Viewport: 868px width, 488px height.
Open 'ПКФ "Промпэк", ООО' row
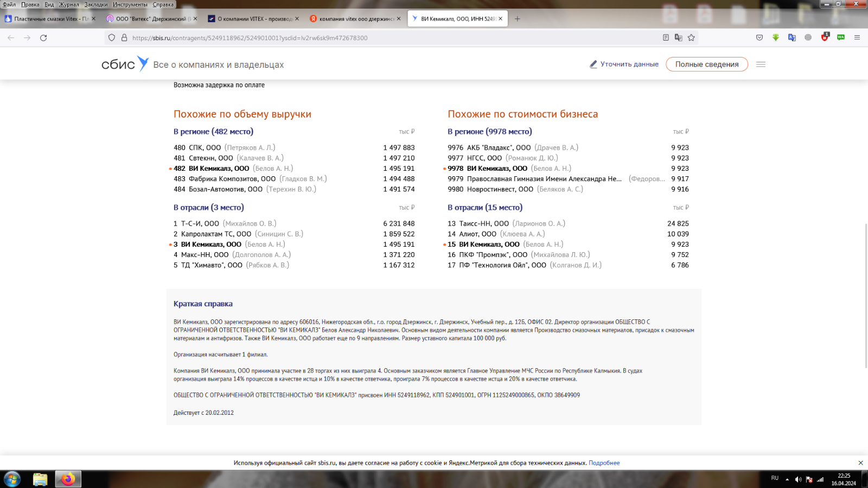coord(568,255)
